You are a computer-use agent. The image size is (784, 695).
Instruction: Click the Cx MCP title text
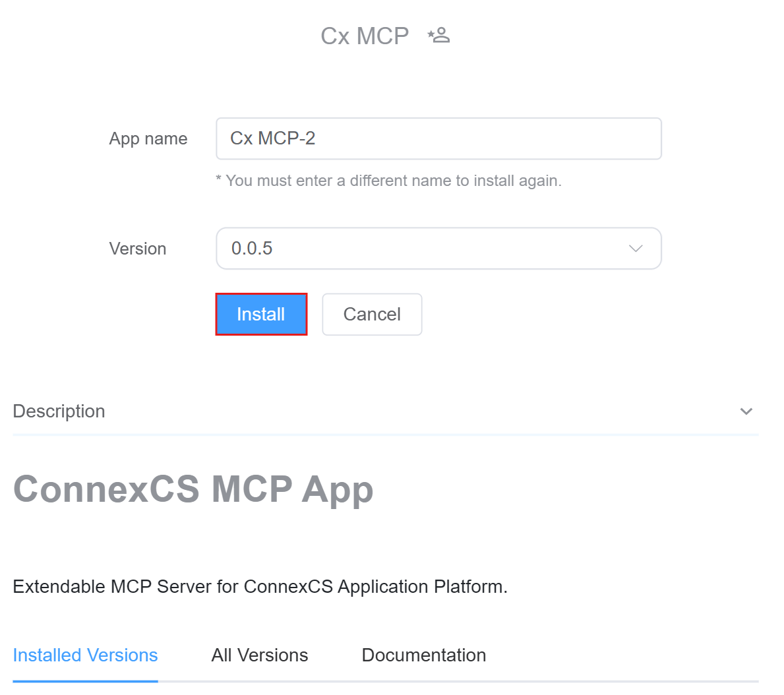(365, 36)
